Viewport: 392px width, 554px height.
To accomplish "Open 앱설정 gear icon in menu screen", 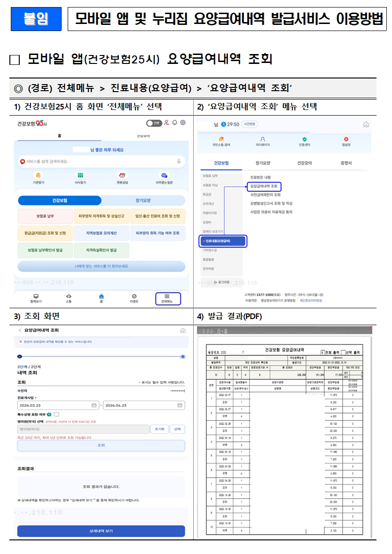I will (x=346, y=139).
